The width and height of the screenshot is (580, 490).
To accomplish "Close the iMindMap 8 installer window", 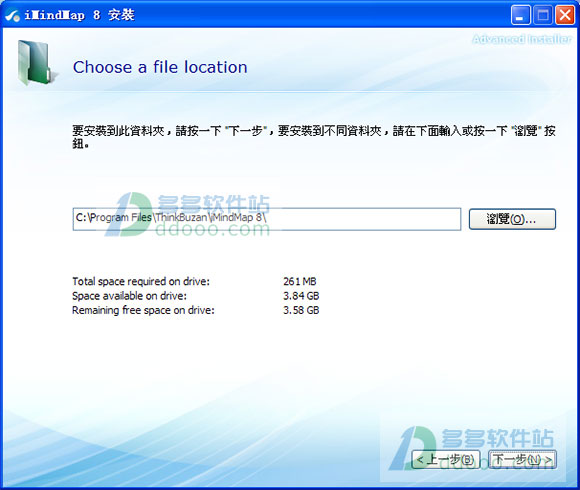I will (565, 15).
